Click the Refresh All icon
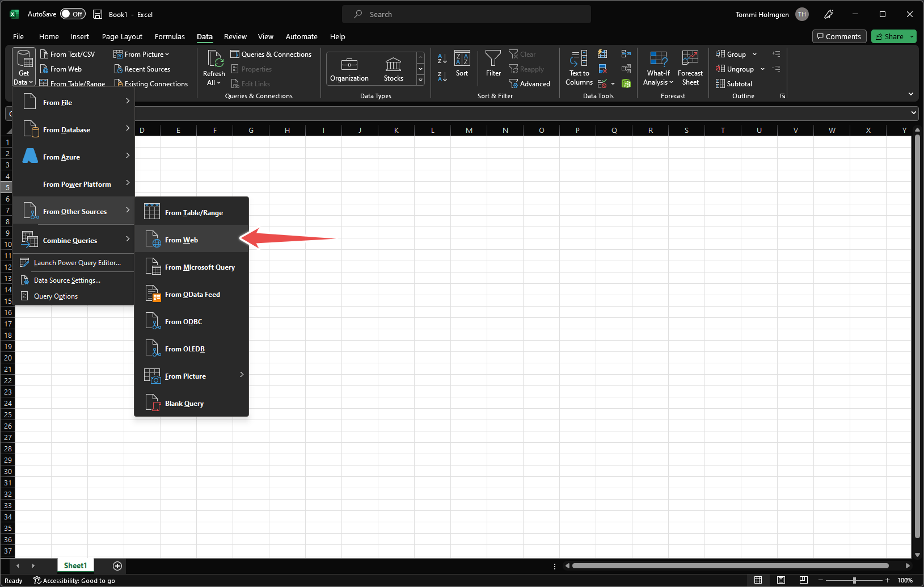Image resolution: width=924 pixels, height=587 pixels. pyautogui.click(x=214, y=59)
